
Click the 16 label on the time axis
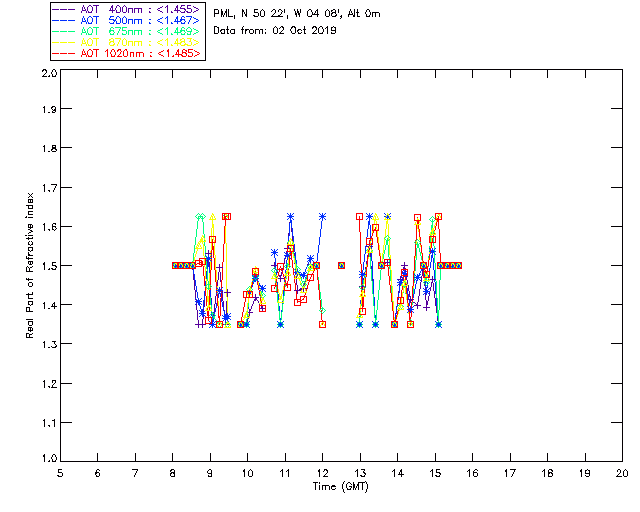tap(472, 473)
